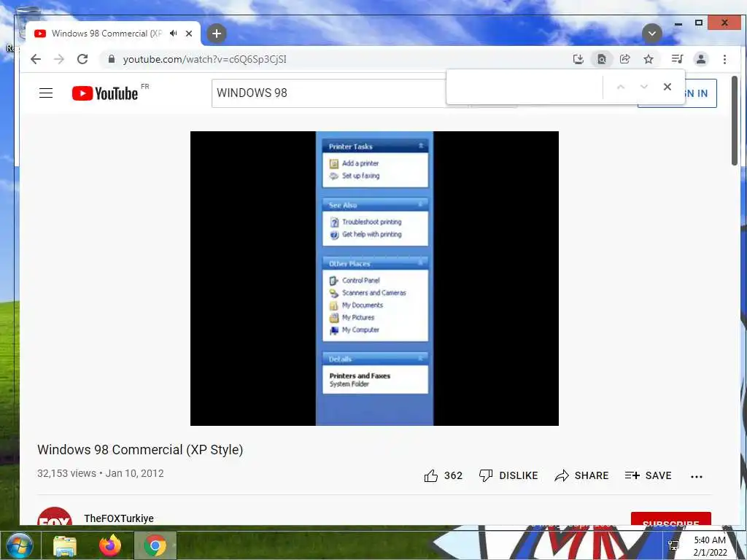Click the video title Windows 98 Commercial (XP Style)
747x560 pixels.
[140, 449]
